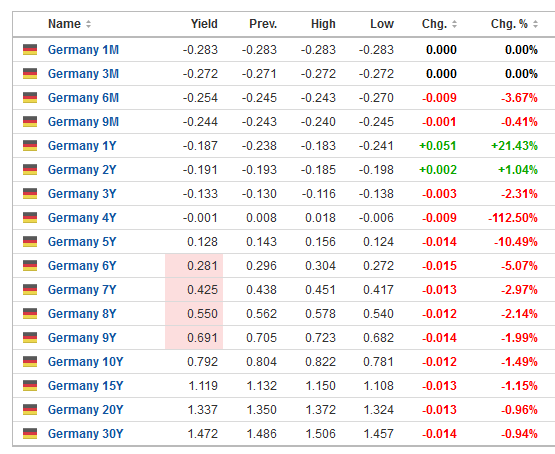The width and height of the screenshot is (555, 454).
Task: Click the +1.04% change value
Action: click(518, 170)
